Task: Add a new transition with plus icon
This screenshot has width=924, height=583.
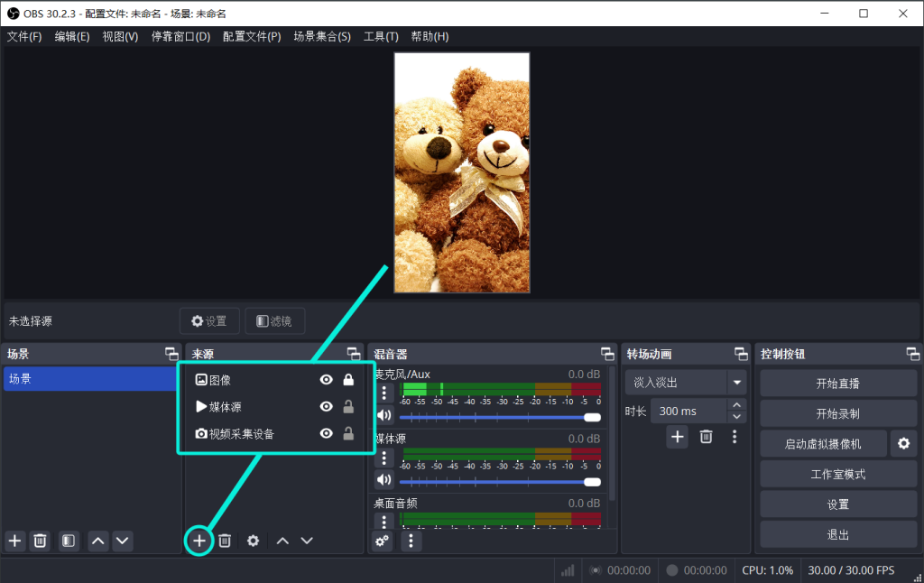Action: coord(677,437)
